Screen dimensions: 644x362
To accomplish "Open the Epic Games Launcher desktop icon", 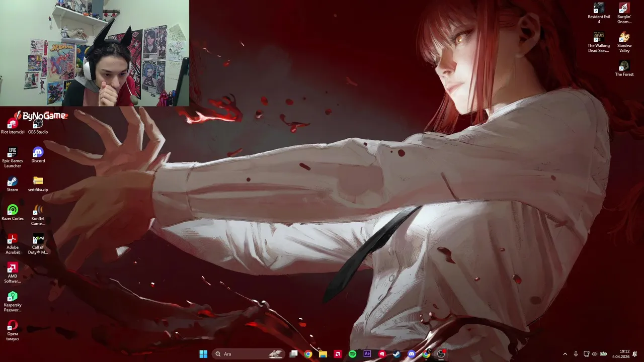I will click(x=13, y=157).
